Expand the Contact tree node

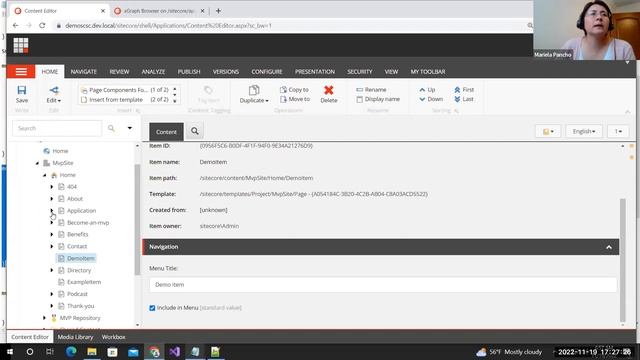coord(52,247)
